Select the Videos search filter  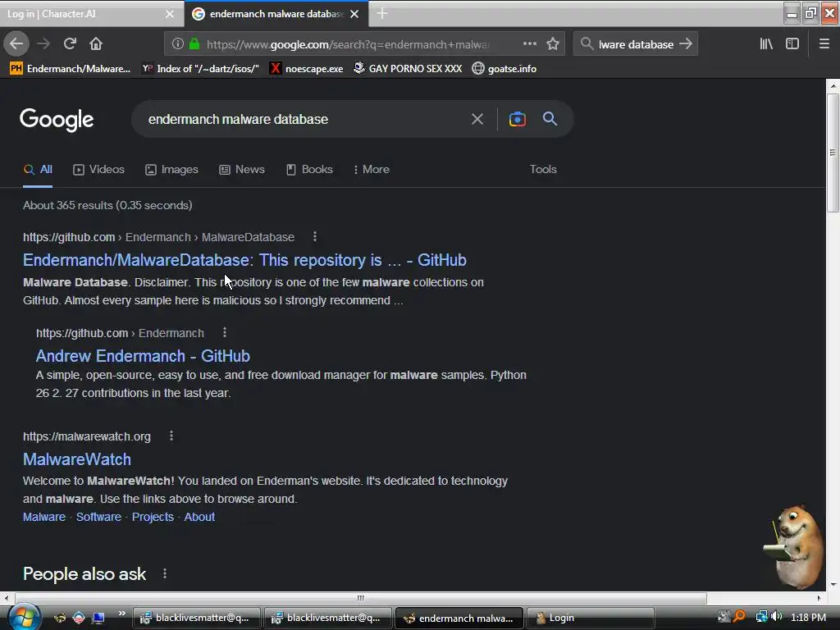coord(98,169)
